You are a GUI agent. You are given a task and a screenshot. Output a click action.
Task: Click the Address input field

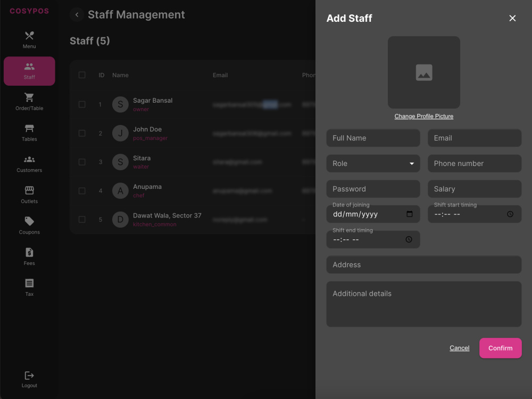424,264
